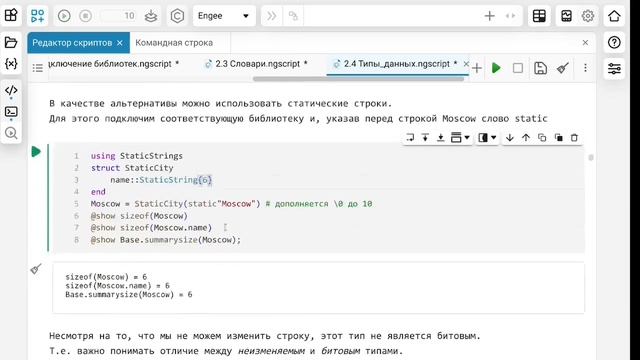Click line '@show Base.summarysize(Moscow);'
Screen dimensions: 640x360
point(166,240)
